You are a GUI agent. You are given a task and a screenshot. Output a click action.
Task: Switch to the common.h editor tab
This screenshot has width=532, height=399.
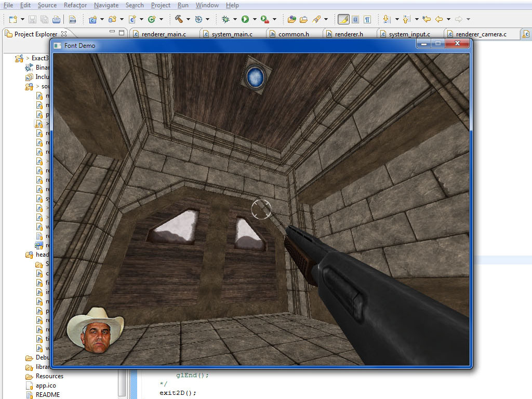pos(294,34)
